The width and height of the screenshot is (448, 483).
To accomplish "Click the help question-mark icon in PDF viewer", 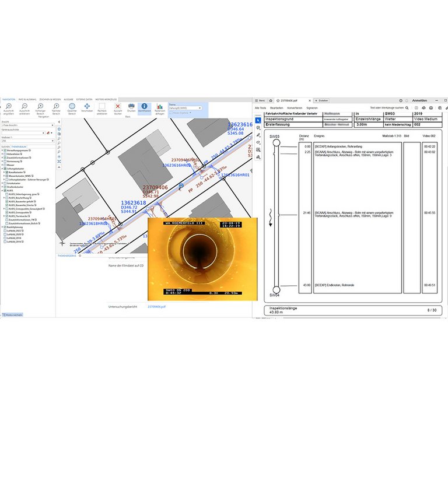I will pyautogui.click(x=401, y=100).
